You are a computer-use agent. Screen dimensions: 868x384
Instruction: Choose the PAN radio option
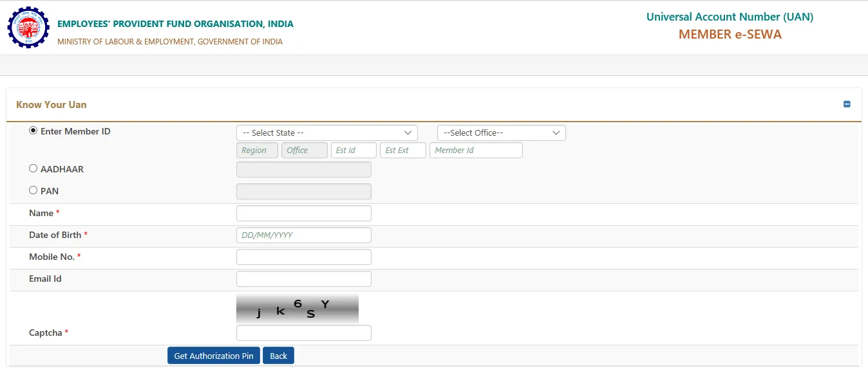coord(33,190)
